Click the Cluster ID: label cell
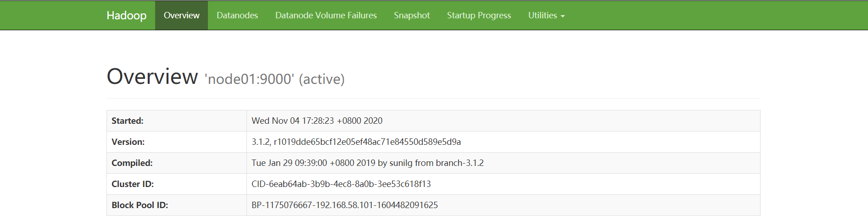Screen dimensions: 868x220 (x=177, y=184)
